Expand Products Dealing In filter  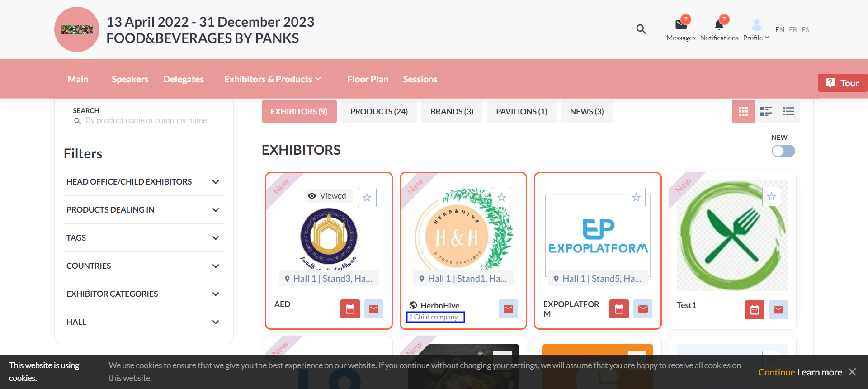click(x=144, y=210)
